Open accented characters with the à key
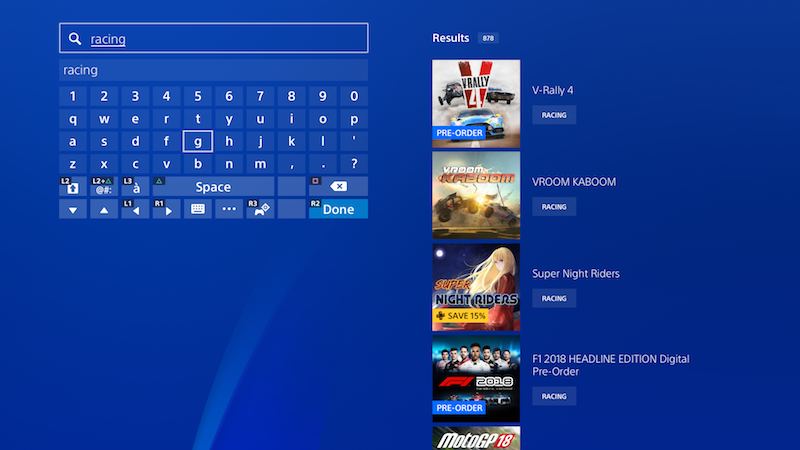 coord(135,187)
